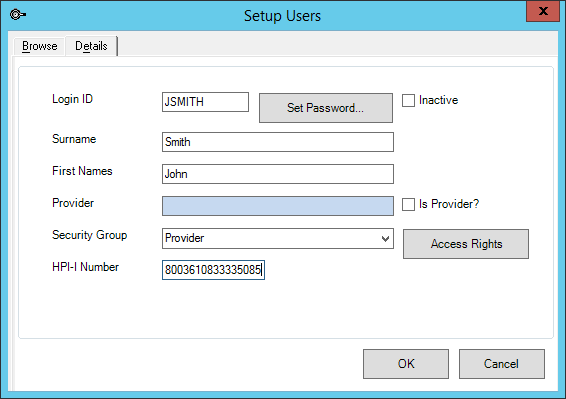Enable the Is Provider? checkbox

pos(408,204)
